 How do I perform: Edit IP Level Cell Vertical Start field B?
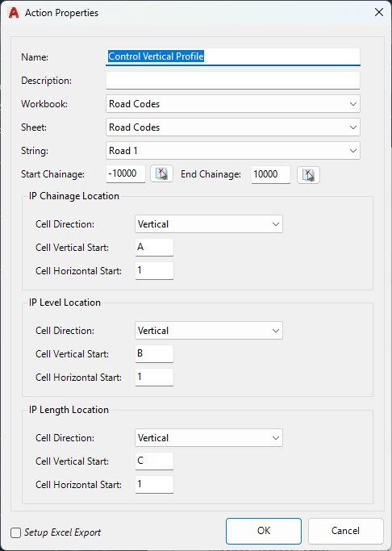point(154,354)
